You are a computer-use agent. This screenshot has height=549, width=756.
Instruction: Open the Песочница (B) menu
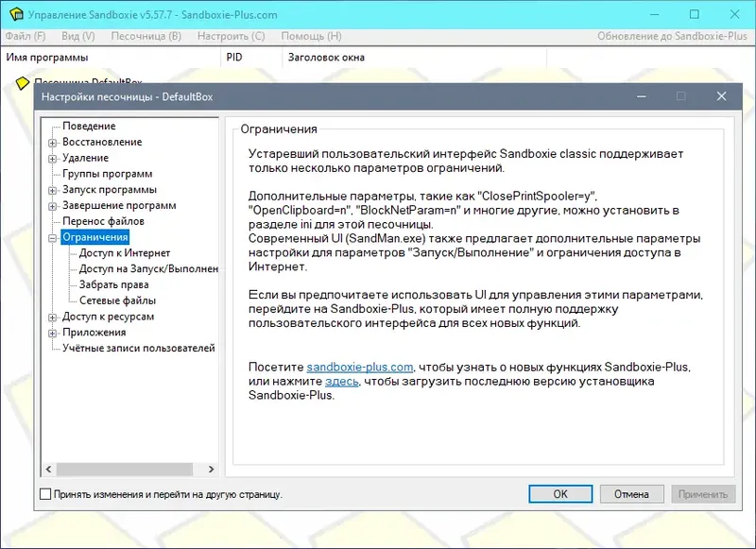tap(146, 36)
